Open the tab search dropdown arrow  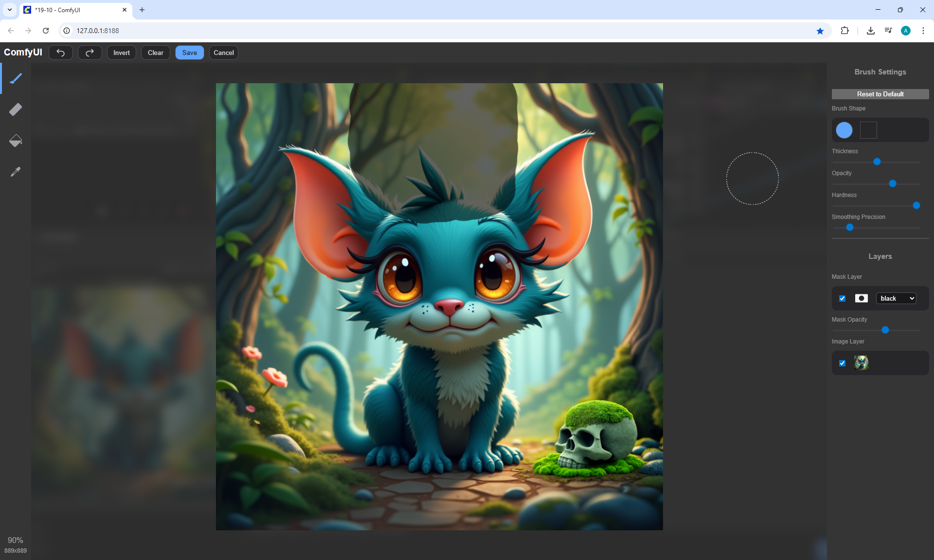point(10,10)
